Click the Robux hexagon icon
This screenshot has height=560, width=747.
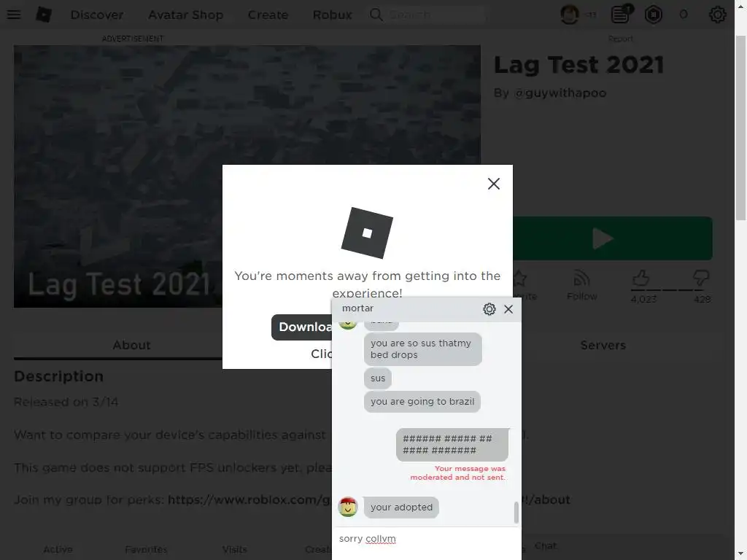pyautogui.click(x=653, y=15)
